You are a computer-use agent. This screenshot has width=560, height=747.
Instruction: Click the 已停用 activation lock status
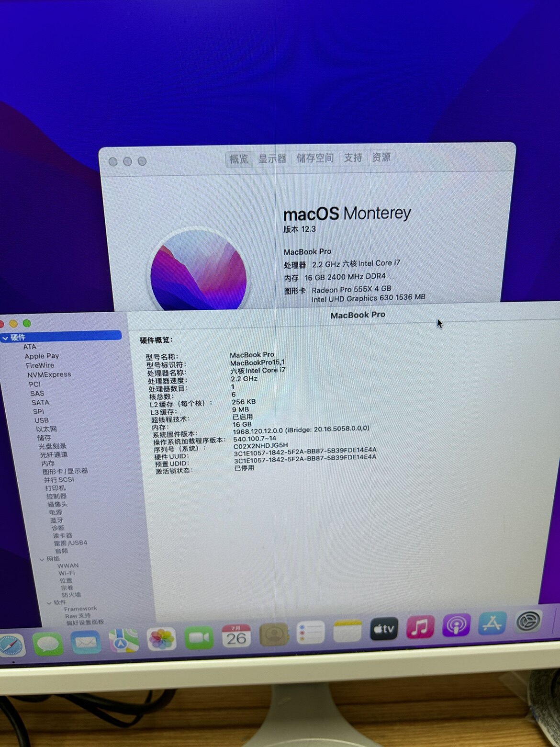244,468
